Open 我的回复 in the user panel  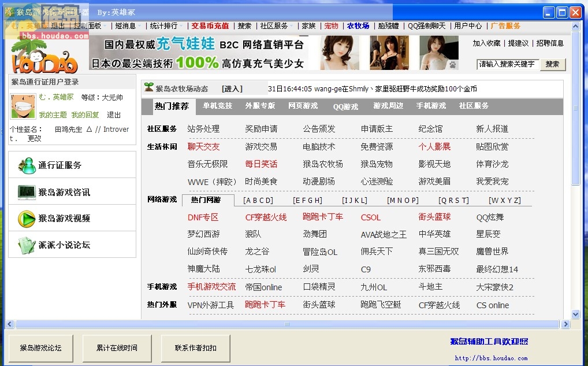(x=85, y=115)
